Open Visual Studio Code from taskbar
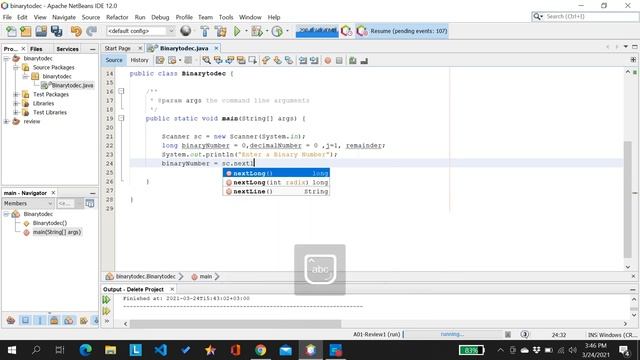The height and width of the screenshot is (360, 640). [161, 350]
